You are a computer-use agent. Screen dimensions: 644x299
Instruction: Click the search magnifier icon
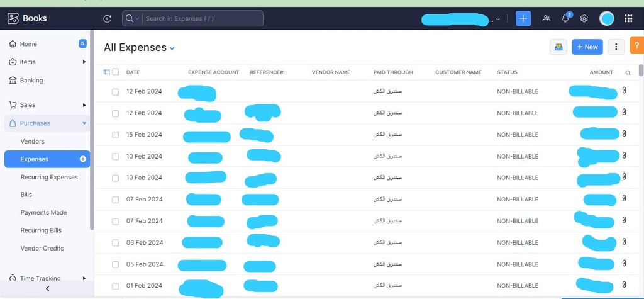pos(129,18)
